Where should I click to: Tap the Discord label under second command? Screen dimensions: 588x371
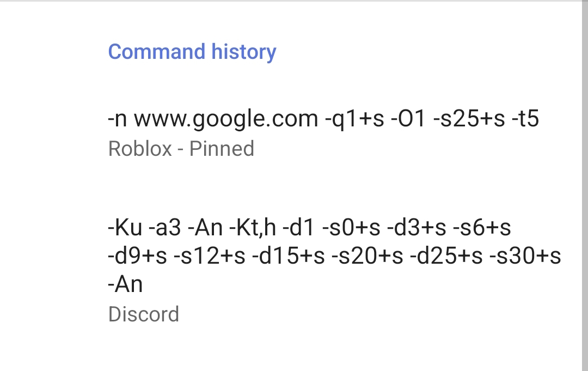pyautogui.click(x=144, y=314)
